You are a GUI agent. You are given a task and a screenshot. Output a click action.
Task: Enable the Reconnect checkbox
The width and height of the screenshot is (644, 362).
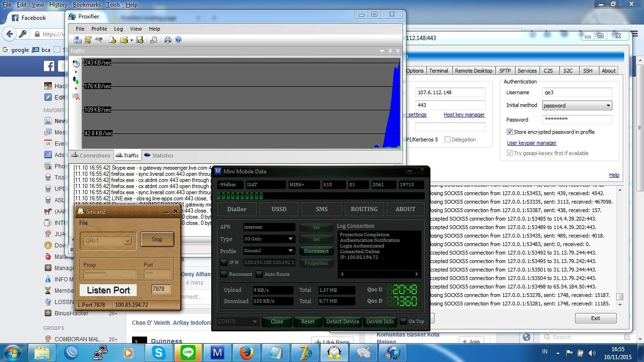click(x=224, y=274)
